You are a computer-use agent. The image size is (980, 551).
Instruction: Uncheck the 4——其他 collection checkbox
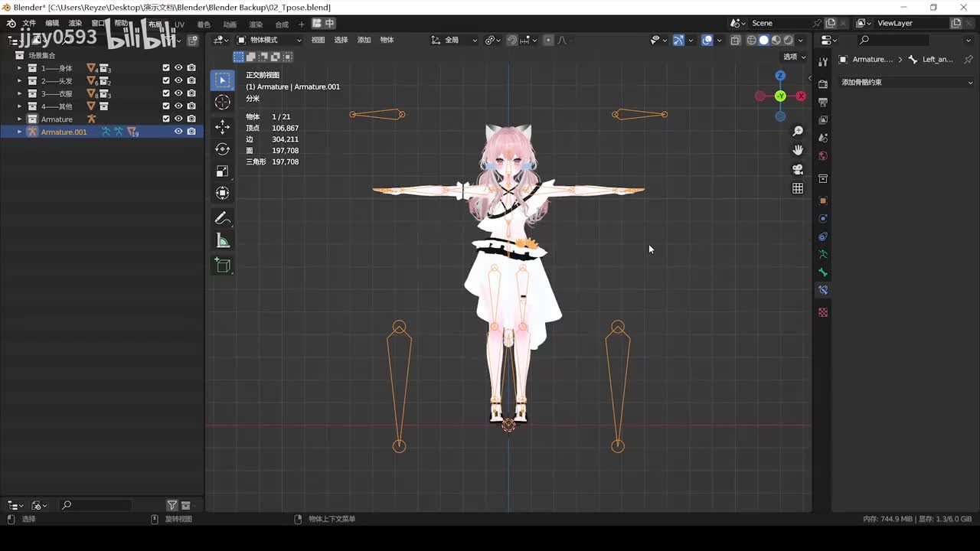(x=166, y=106)
